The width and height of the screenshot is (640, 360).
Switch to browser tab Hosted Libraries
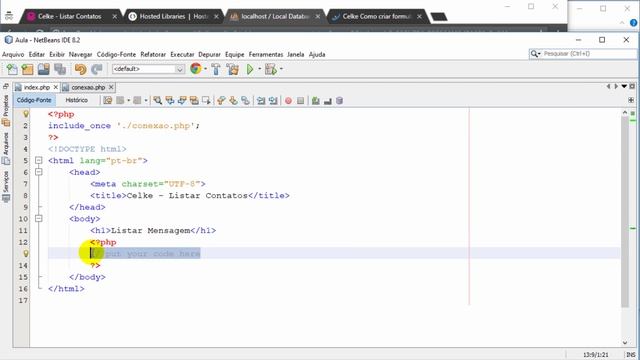pyautogui.click(x=173, y=16)
